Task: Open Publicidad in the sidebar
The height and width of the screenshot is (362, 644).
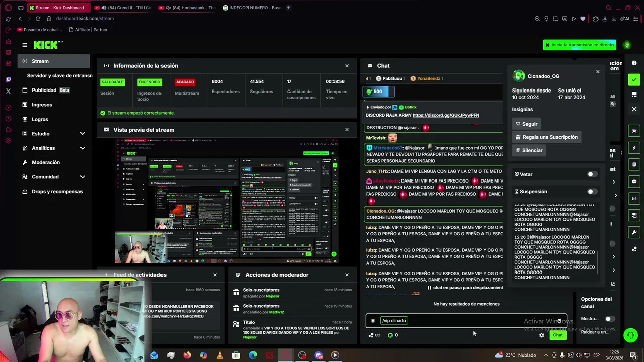Action: coord(54,90)
